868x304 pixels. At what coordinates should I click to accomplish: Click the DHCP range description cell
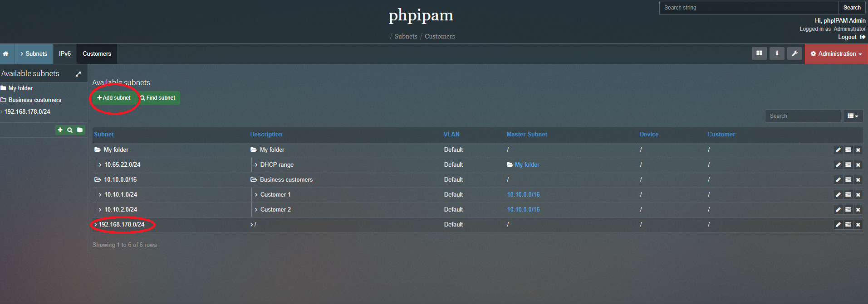(277, 165)
